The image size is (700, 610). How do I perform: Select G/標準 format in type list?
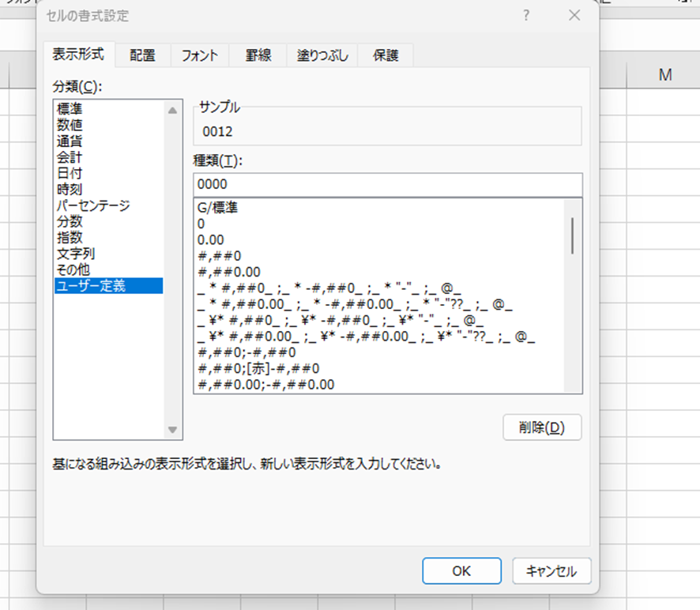click(x=218, y=209)
